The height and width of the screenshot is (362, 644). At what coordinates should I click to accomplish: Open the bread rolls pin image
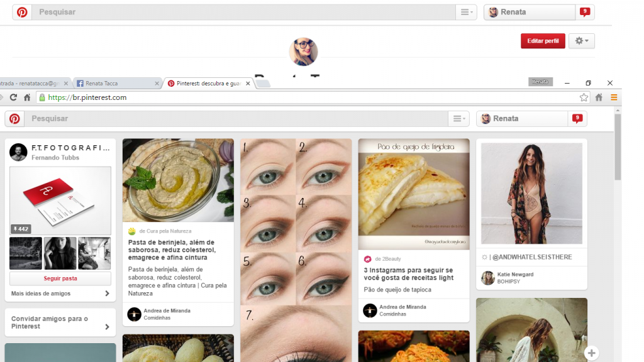point(178,348)
